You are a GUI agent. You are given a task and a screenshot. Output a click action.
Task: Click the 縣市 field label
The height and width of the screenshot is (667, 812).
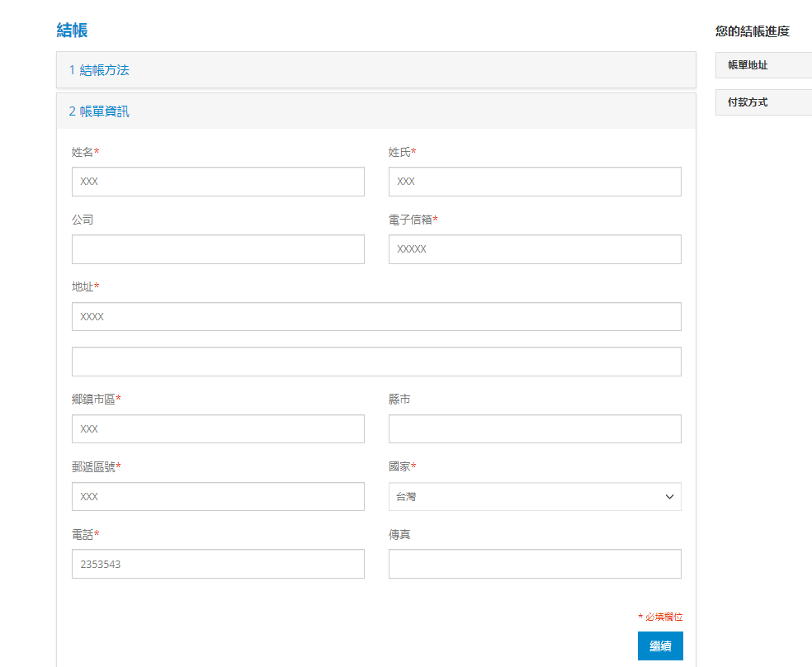[399, 400]
